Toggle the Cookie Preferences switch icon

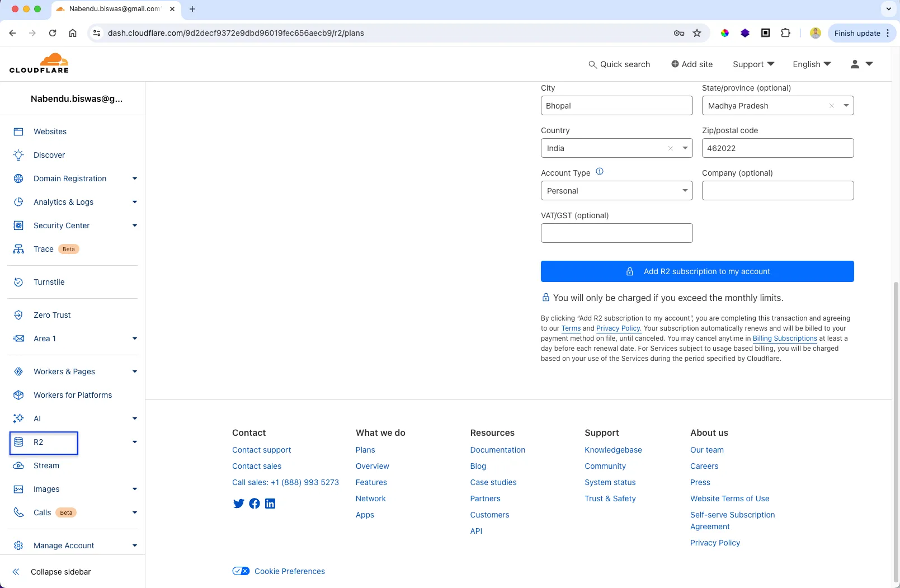tap(241, 571)
